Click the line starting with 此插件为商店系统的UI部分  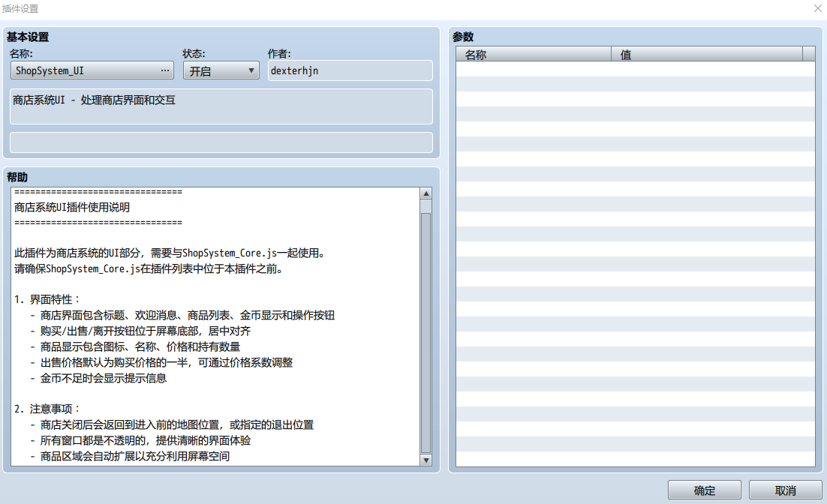170,253
